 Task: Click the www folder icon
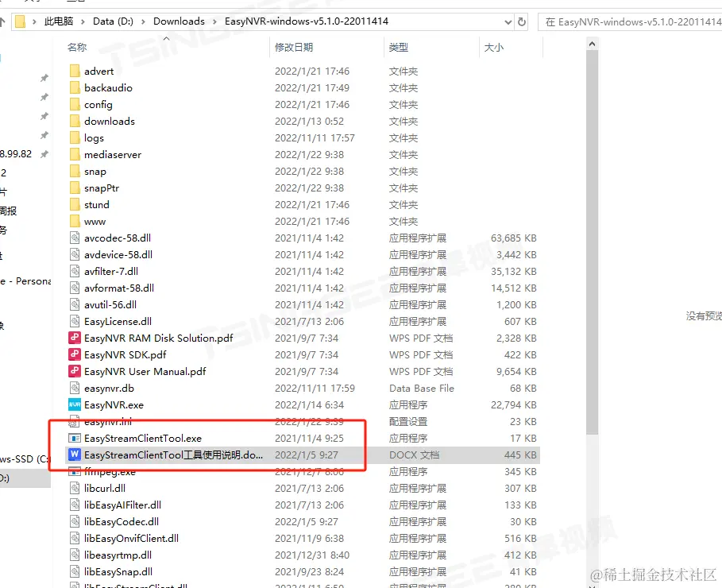pyautogui.click(x=75, y=221)
